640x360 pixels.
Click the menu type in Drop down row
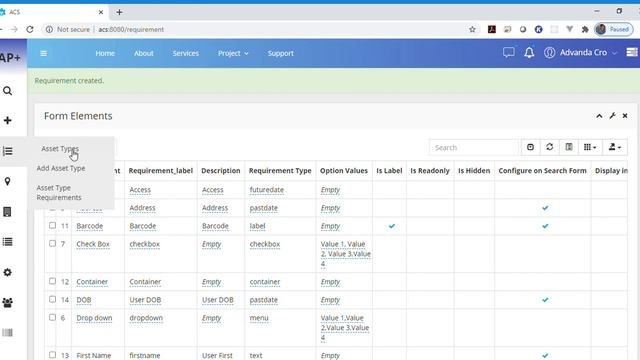[x=259, y=318]
